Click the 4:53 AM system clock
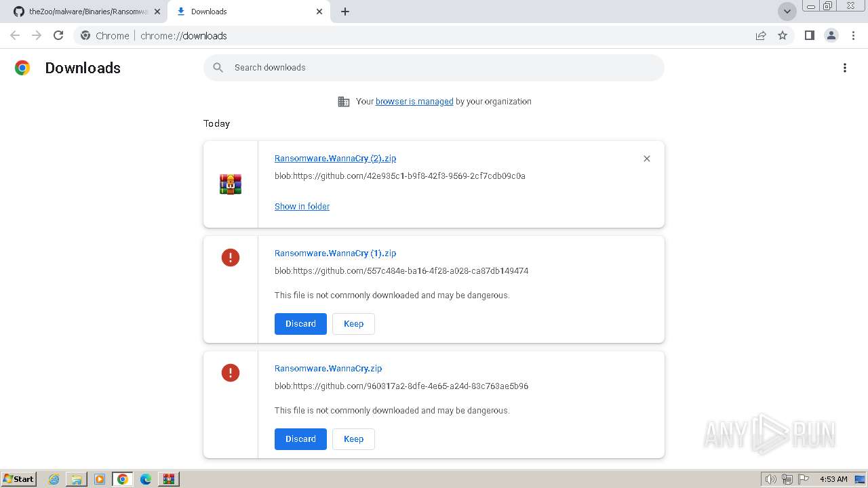 [x=833, y=479]
